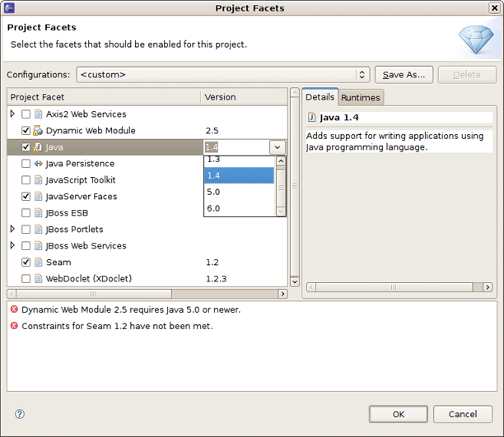Expand the Axis2 Web Services tree node

(x=12, y=114)
